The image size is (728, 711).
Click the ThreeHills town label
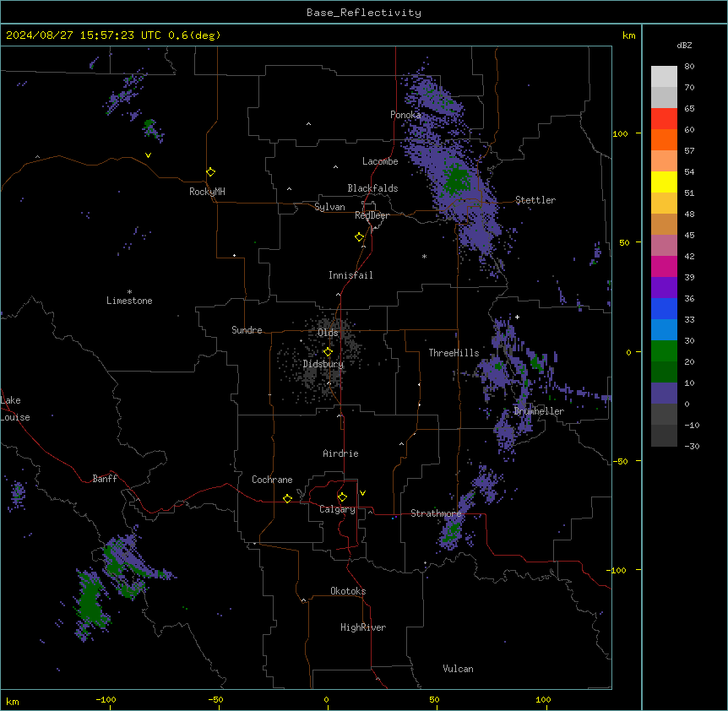click(x=454, y=353)
